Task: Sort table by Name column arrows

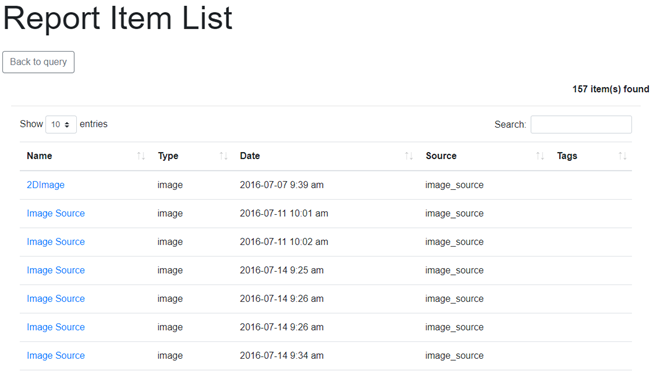Action: coord(141,156)
